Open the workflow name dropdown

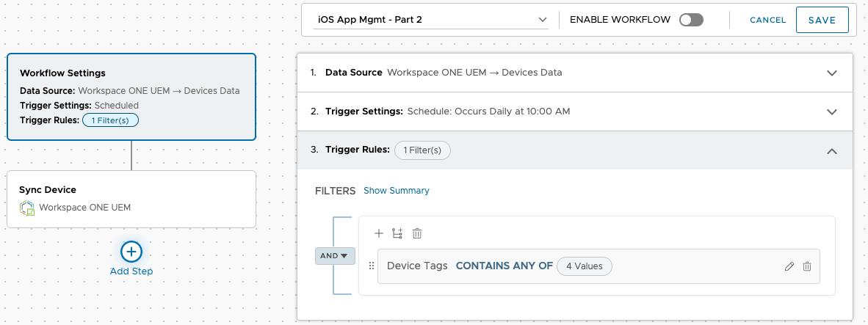click(x=432, y=20)
